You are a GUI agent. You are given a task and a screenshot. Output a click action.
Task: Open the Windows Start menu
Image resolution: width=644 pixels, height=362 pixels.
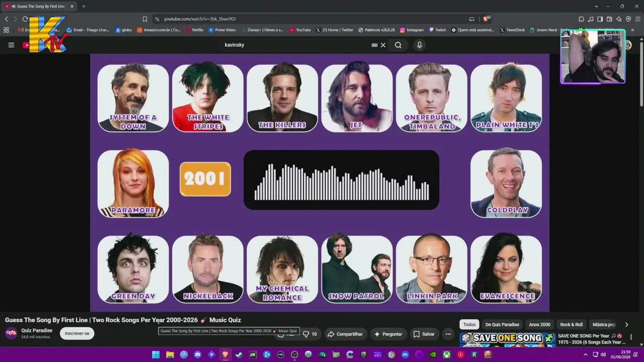coord(156,354)
